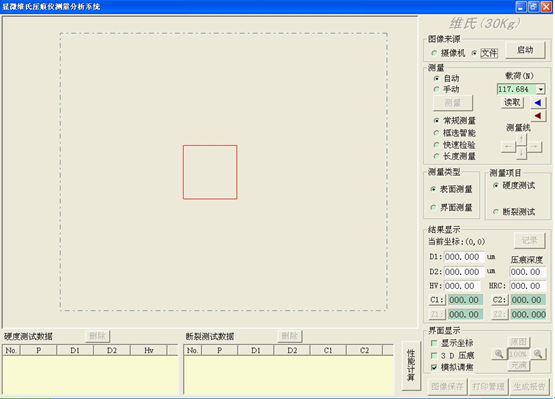The height and width of the screenshot is (399, 555).
Task: Click the HV result field
Action: (x=462, y=286)
